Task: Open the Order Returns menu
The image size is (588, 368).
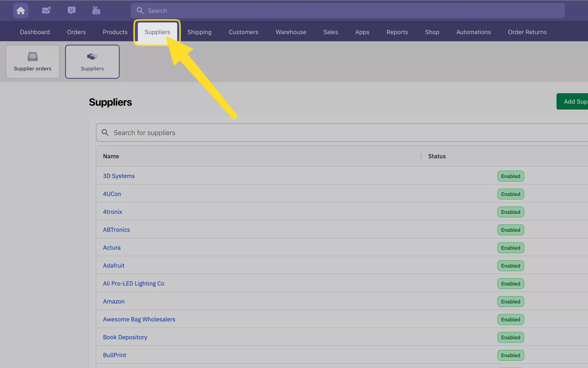Action: (x=527, y=32)
